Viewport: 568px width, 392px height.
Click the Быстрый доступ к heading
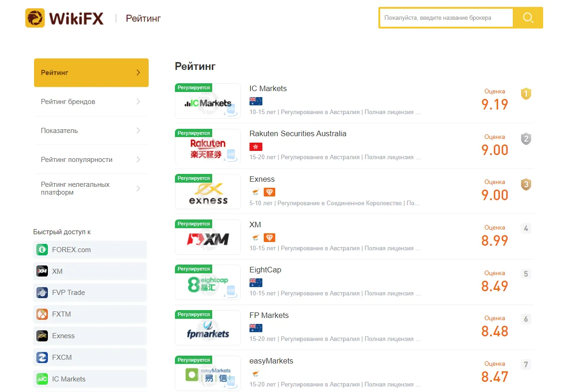[62, 232]
